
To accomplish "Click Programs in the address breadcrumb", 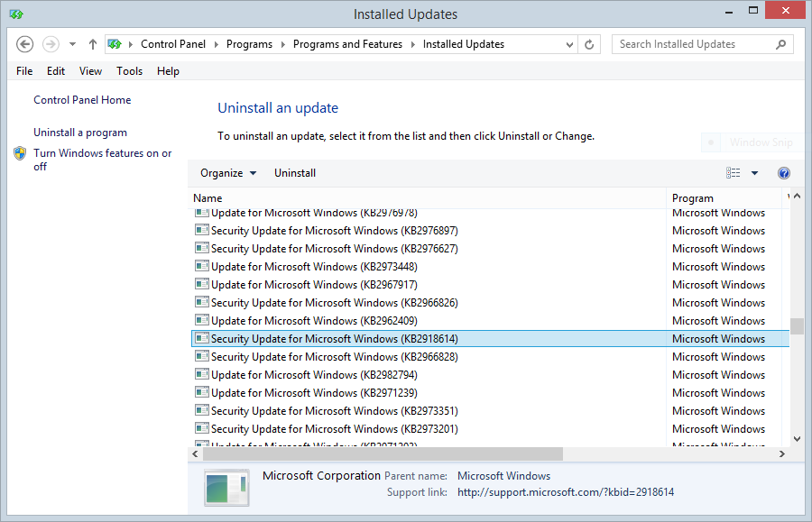I will tap(249, 44).
